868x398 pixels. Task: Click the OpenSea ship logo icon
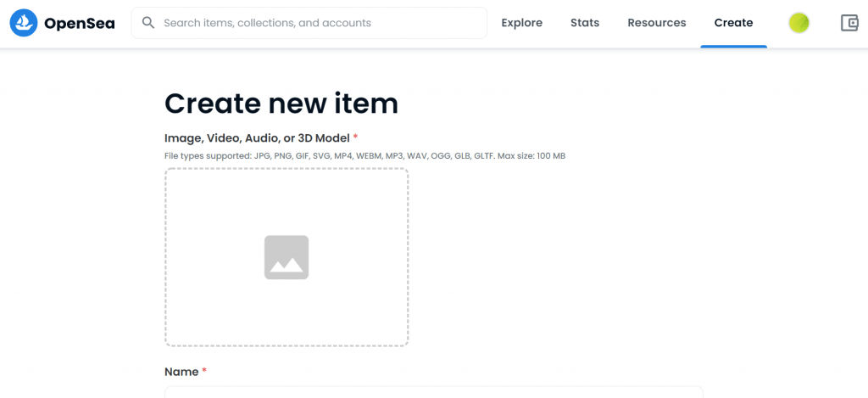click(x=23, y=23)
